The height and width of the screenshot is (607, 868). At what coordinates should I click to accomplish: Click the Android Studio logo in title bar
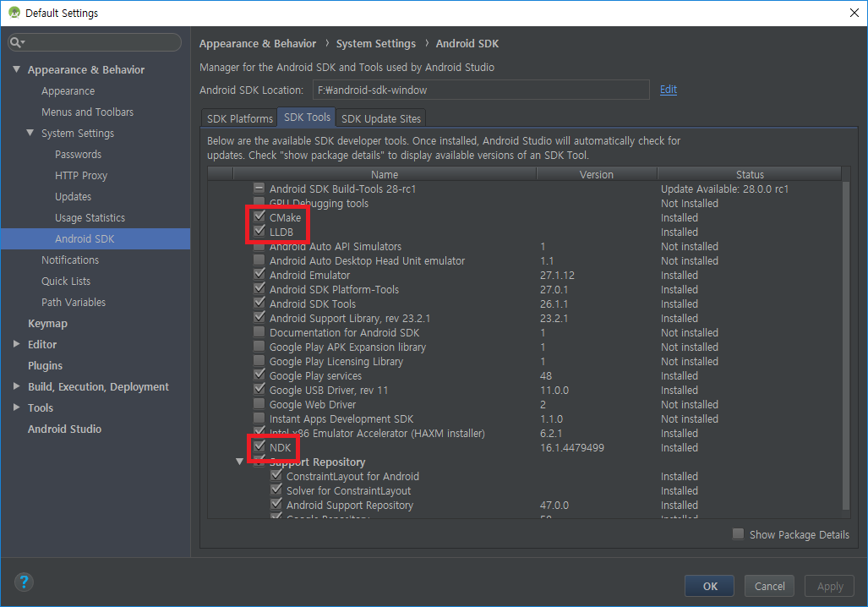[14, 13]
